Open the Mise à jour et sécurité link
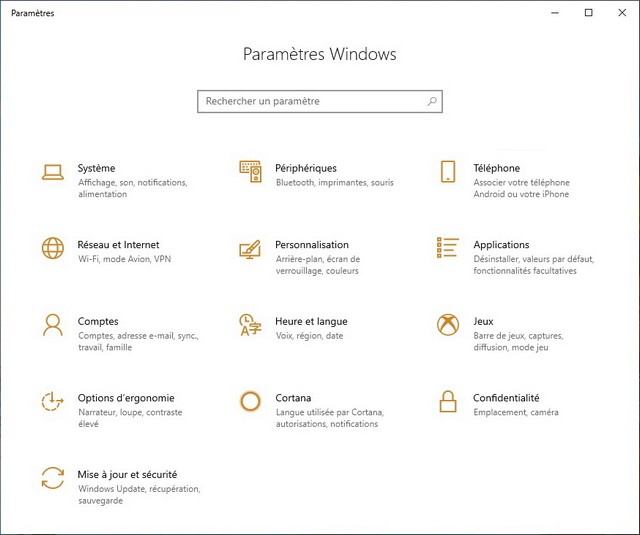Image resolution: width=640 pixels, height=535 pixels. (x=127, y=474)
